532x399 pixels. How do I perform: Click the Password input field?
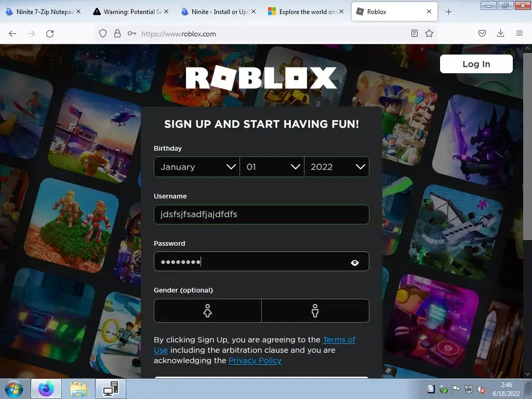262,261
